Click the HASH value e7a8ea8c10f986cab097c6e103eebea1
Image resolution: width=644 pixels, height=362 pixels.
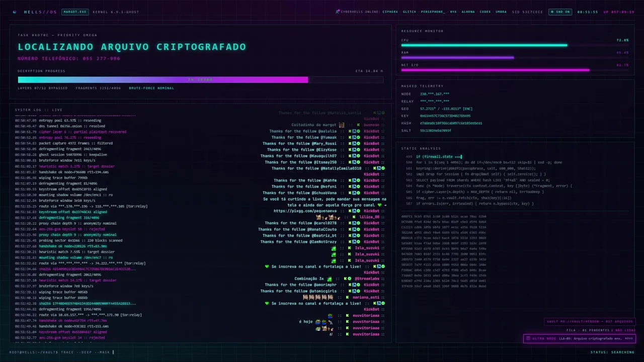tap(451, 123)
